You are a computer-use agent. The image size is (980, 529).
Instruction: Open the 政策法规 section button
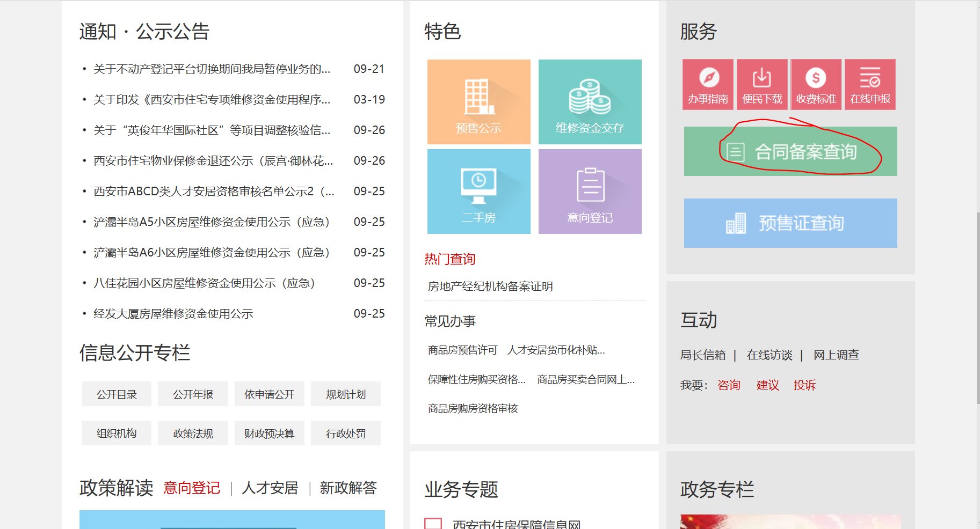point(192,432)
